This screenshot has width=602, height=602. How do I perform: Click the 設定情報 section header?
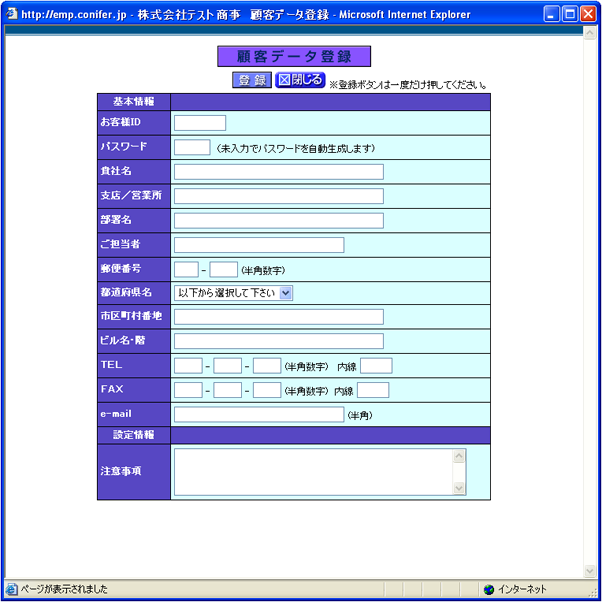(x=134, y=435)
